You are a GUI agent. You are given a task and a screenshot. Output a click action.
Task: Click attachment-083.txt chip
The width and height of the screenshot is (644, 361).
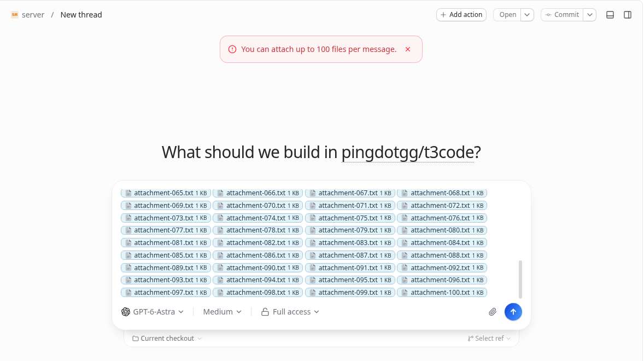click(350, 243)
